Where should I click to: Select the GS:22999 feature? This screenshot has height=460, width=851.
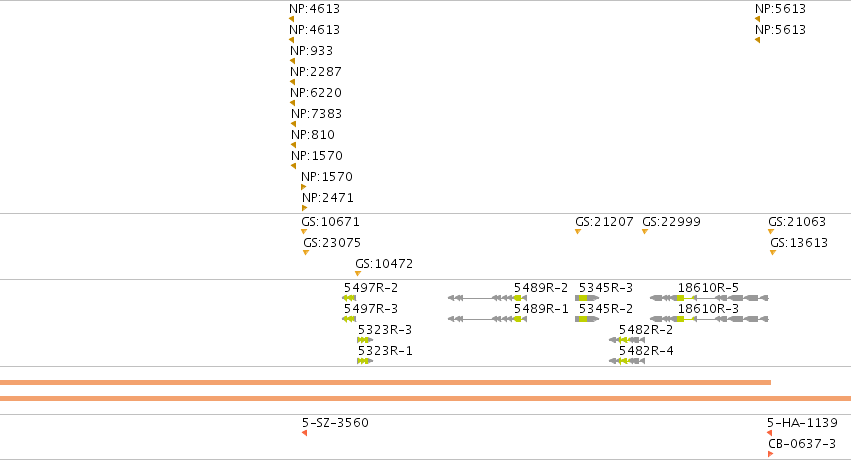coord(671,222)
